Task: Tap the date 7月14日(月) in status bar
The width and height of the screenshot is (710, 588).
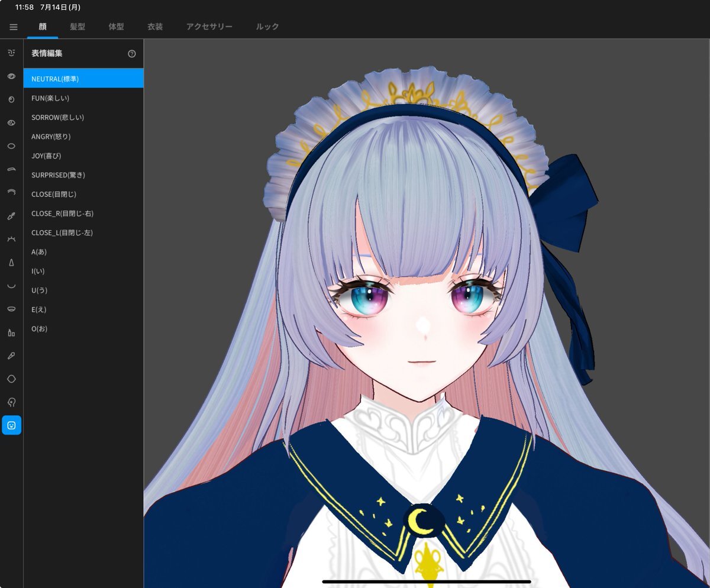Action: 61,8
